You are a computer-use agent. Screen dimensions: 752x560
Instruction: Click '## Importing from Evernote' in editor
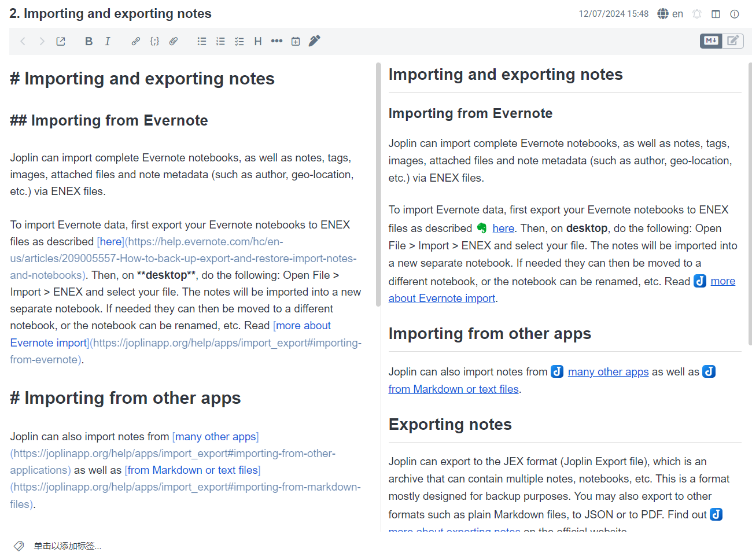tap(109, 120)
